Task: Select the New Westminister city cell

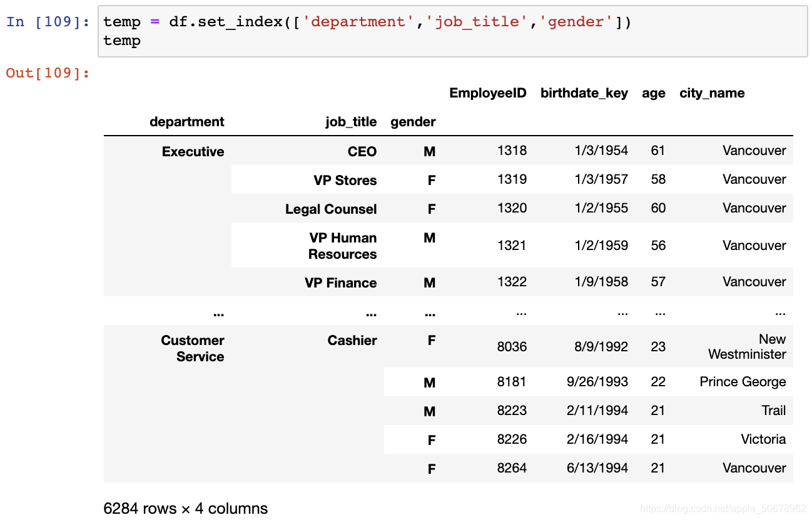Action: pos(747,347)
